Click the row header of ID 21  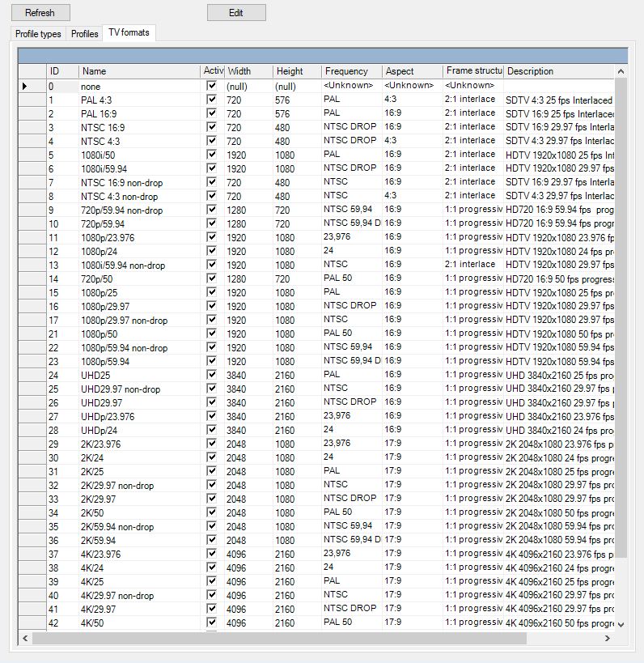point(32,334)
